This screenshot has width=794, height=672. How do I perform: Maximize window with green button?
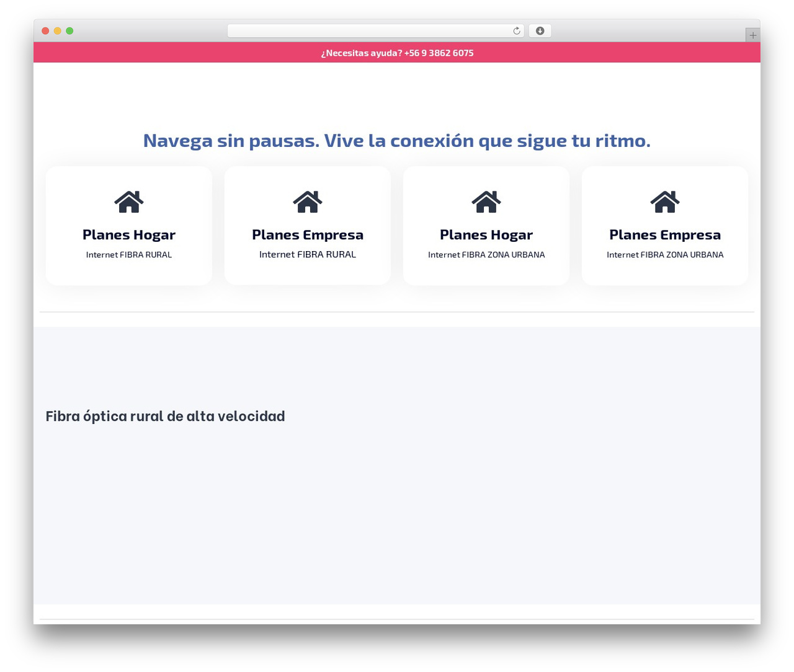tap(69, 31)
